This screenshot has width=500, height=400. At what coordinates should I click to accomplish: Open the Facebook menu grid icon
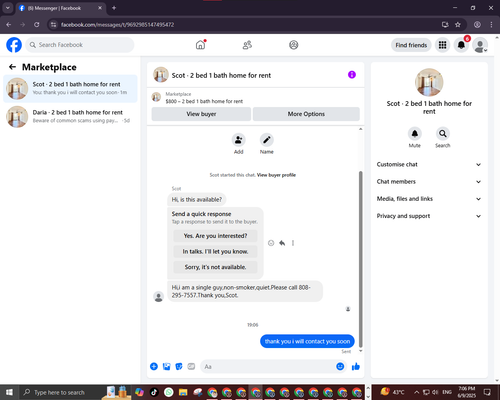442,45
